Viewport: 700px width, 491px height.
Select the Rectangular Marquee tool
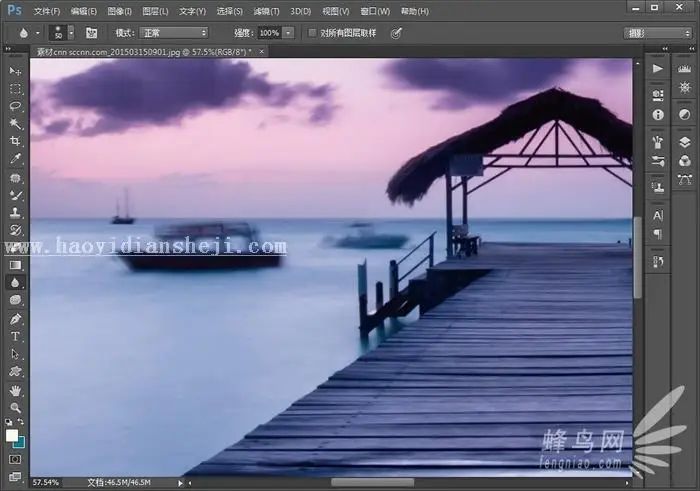[x=15, y=89]
